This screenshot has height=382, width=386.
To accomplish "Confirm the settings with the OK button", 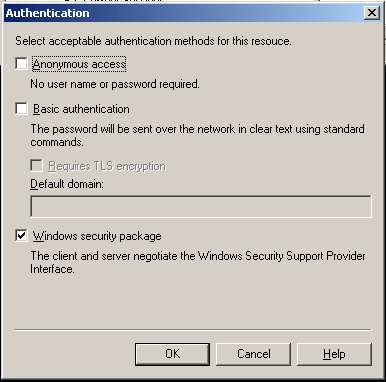I will click(172, 354).
